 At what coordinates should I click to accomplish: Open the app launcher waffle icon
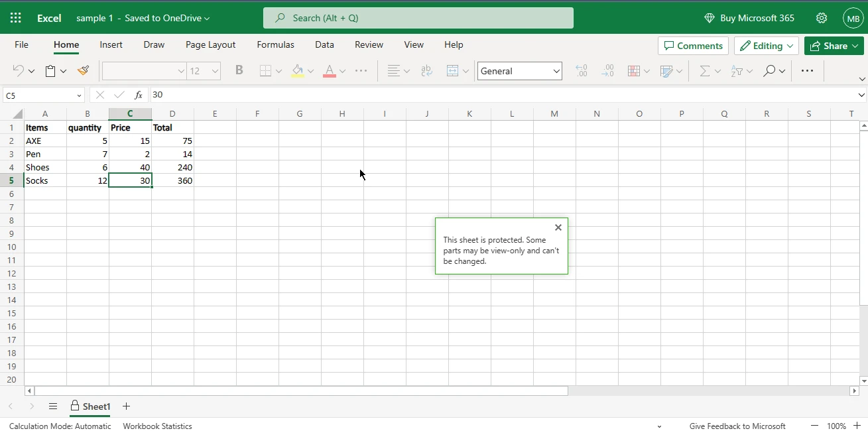16,18
